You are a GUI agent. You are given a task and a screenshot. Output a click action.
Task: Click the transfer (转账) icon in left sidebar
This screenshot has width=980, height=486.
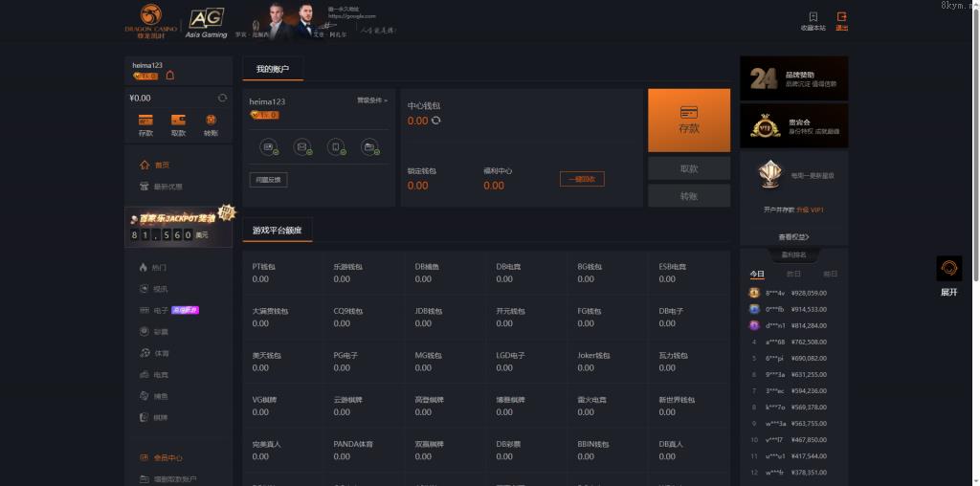(211, 121)
